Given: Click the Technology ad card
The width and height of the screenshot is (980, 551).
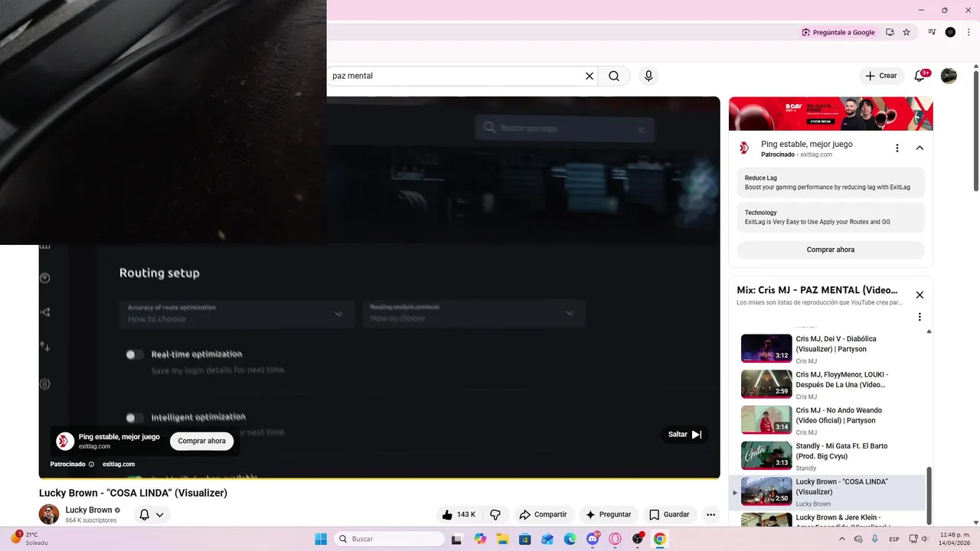Looking at the screenshot, I should [831, 217].
